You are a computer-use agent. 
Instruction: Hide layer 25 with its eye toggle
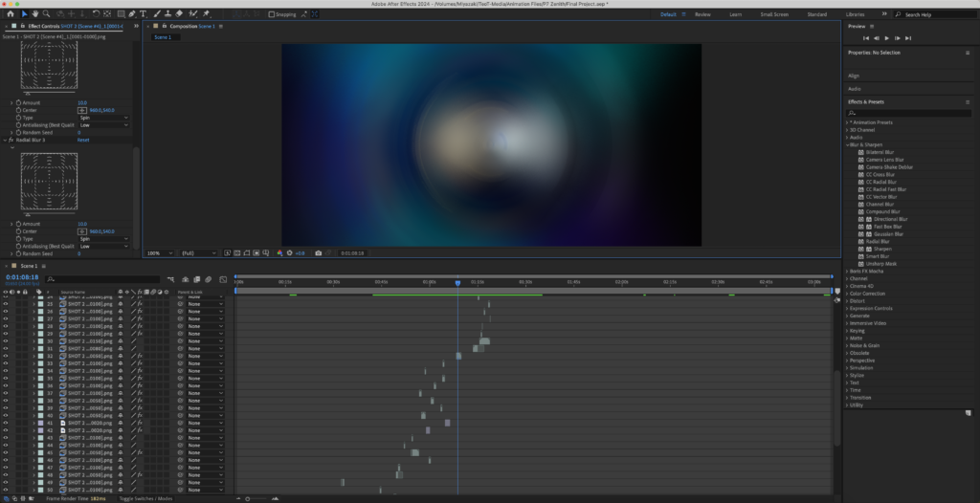click(x=6, y=305)
